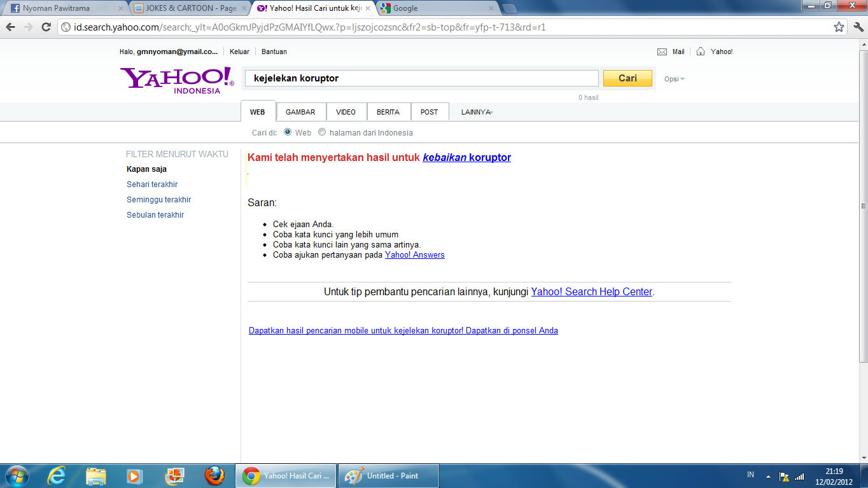The width and height of the screenshot is (868, 488).
Task: Bookmark this page with the star icon
Action: (839, 27)
